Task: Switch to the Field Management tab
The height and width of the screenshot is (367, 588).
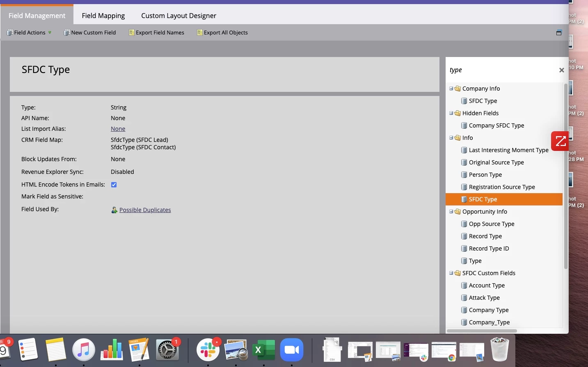Action: [37, 16]
